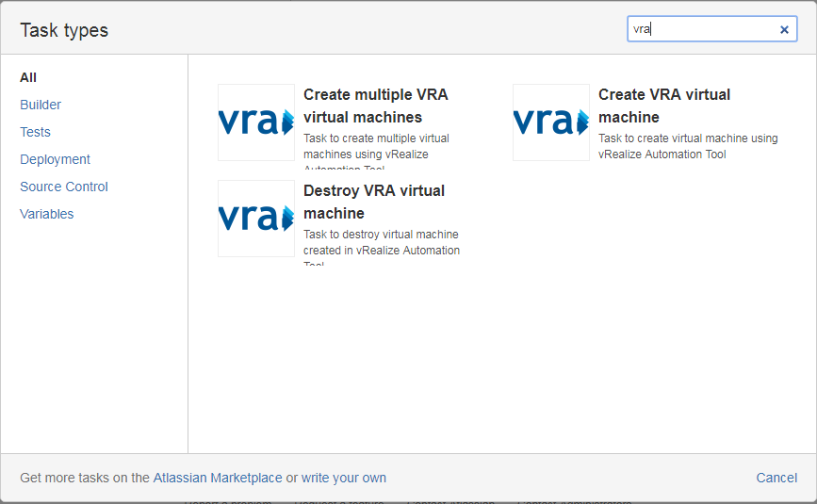817x504 pixels.
Task: Click the 'Task types' dialog heading
Action: coord(64,30)
